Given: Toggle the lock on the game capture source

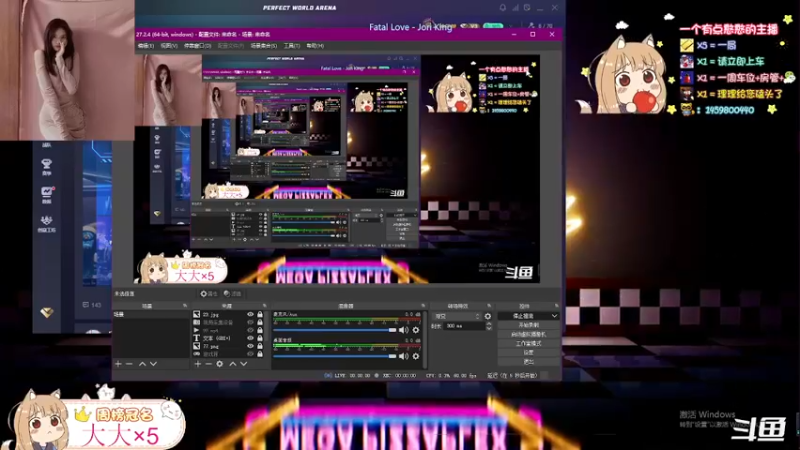Looking at the screenshot, I should [260, 354].
